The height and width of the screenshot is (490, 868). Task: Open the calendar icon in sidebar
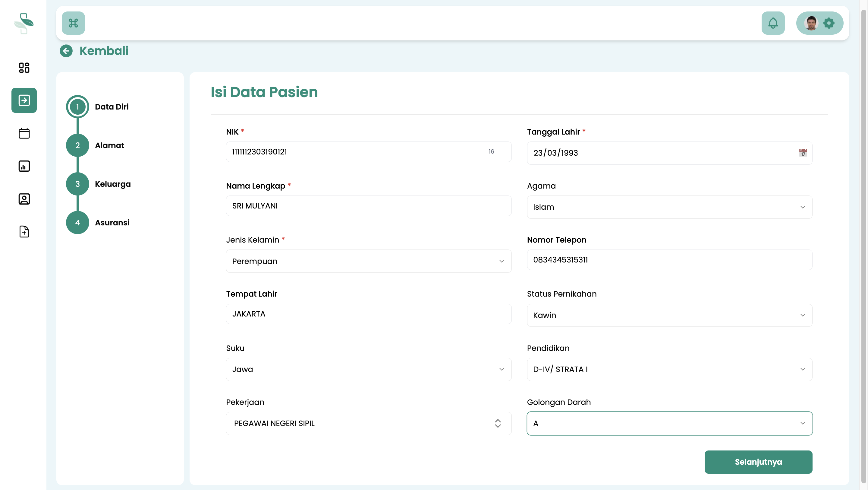pyautogui.click(x=24, y=133)
